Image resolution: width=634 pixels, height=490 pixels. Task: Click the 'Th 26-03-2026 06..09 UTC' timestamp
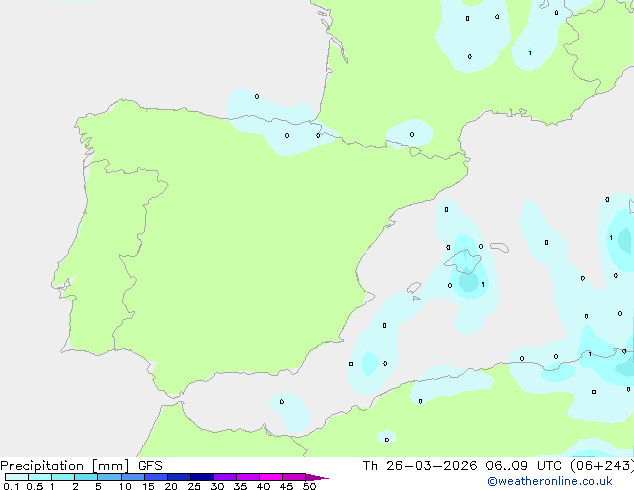click(x=462, y=466)
